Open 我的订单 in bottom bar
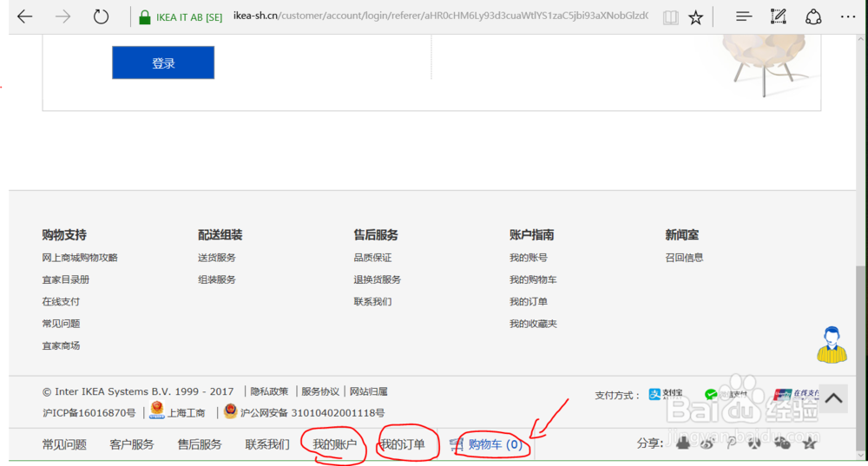 click(403, 444)
